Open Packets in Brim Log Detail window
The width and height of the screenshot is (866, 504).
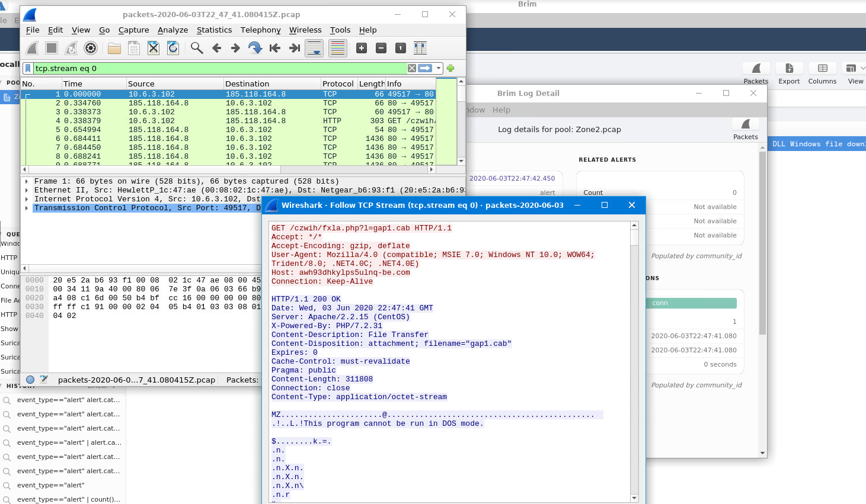click(746, 129)
